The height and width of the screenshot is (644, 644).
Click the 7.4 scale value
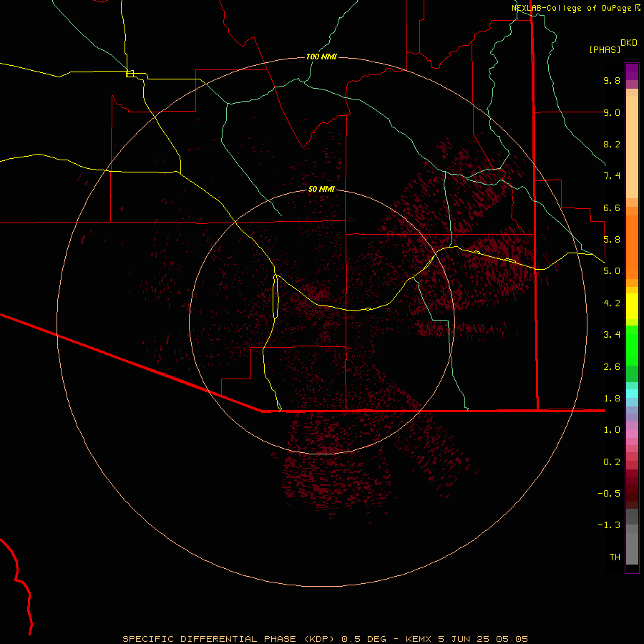point(612,176)
